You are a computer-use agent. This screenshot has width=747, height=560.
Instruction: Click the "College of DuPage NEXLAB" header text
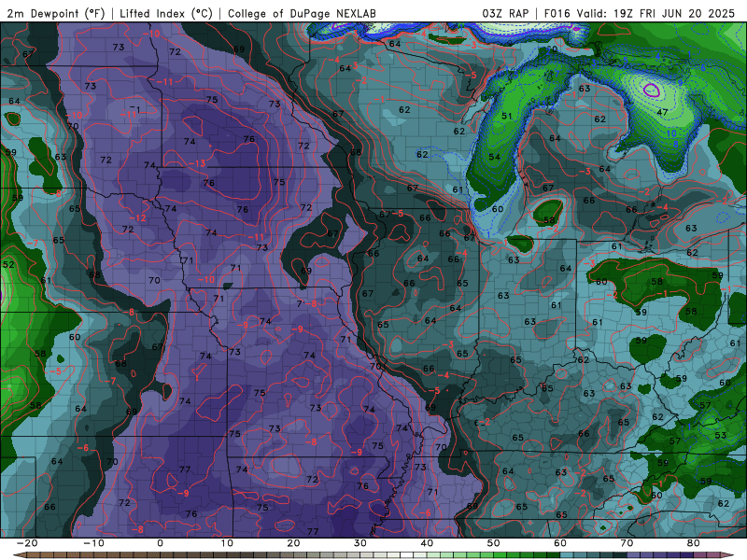pyautogui.click(x=302, y=13)
